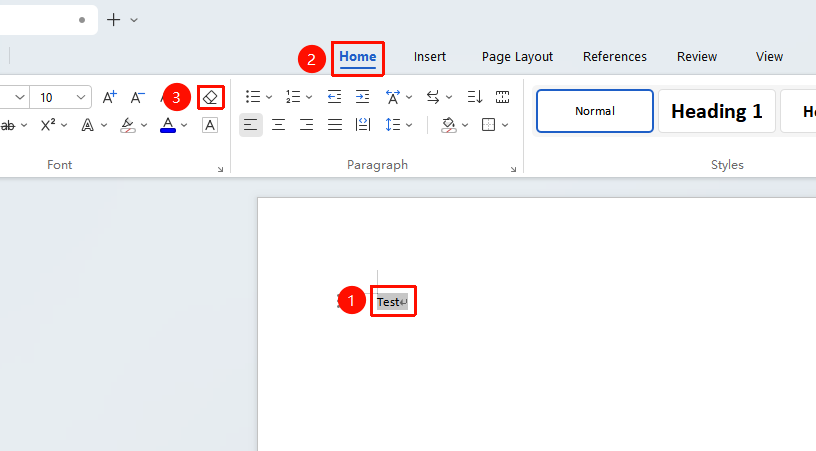The width and height of the screenshot is (816, 451).
Task: Click the blue font color A
Action: [x=168, y=125]
